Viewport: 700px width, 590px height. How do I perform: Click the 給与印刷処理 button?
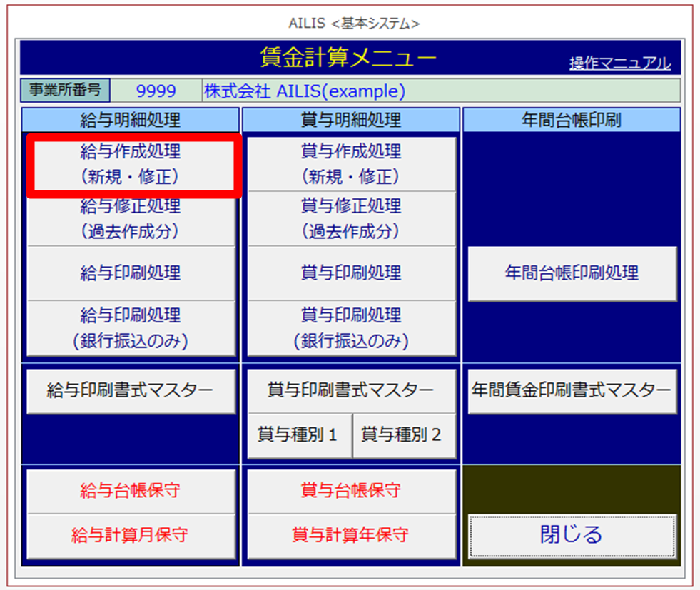(131, 273)
